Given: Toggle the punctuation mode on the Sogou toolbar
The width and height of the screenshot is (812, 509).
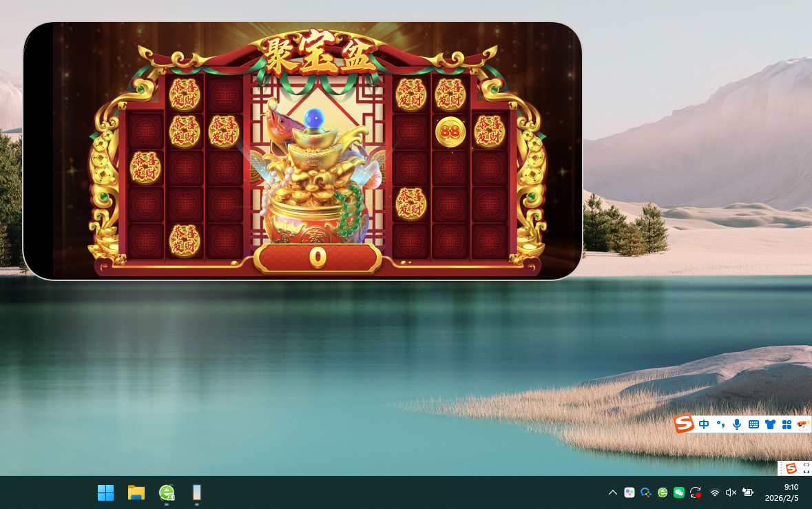Looking at the screenshot, I should point(720,424).
